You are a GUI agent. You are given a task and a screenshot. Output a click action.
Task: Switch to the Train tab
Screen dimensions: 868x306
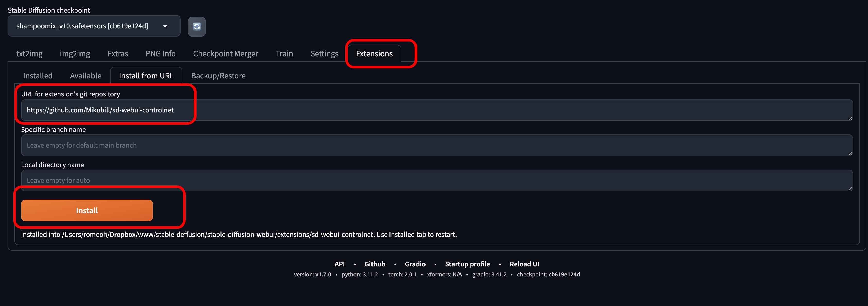tap(284, 53)
